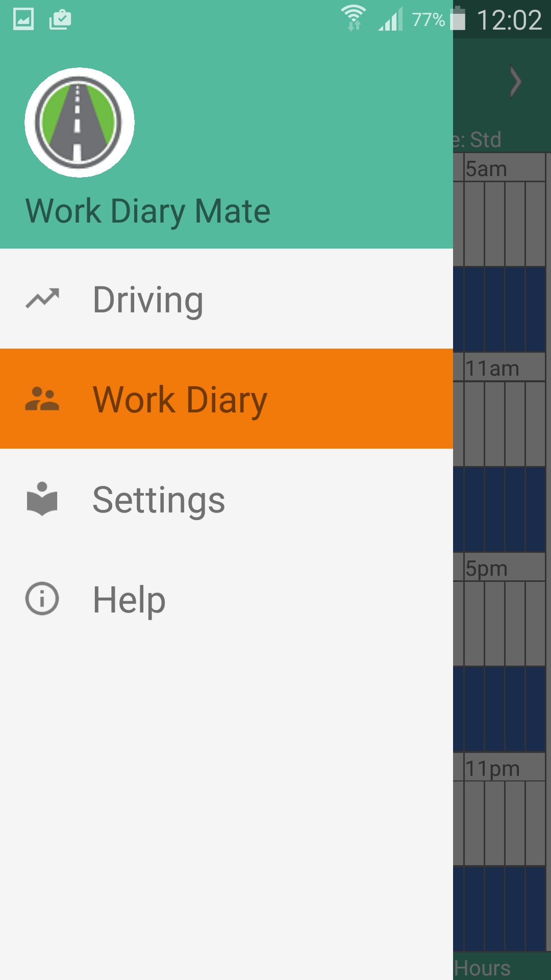Viewport: 551px width, 980px height.
Task: Tap the Hours label at bottom
Action: tap(483, 968)
